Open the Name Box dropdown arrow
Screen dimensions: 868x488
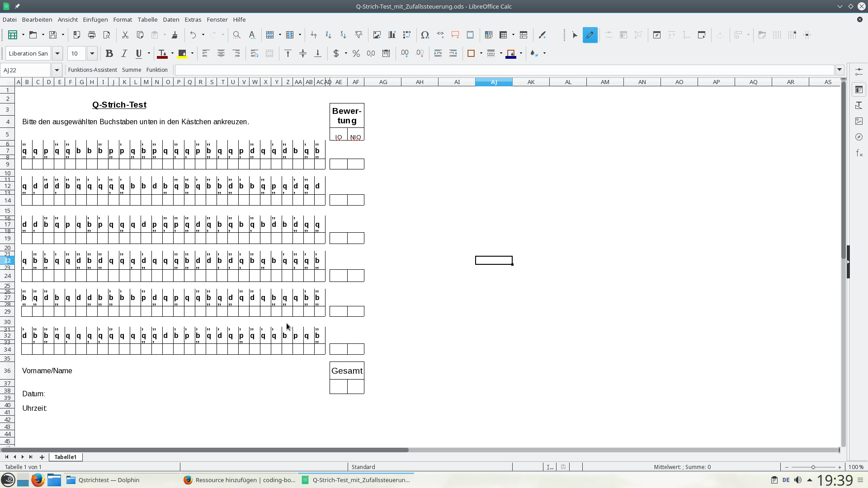57,70
